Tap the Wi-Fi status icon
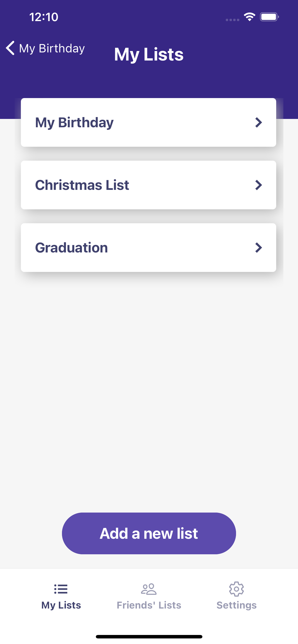Viewport: 298px width, 644px height. [x=249, y=17]
